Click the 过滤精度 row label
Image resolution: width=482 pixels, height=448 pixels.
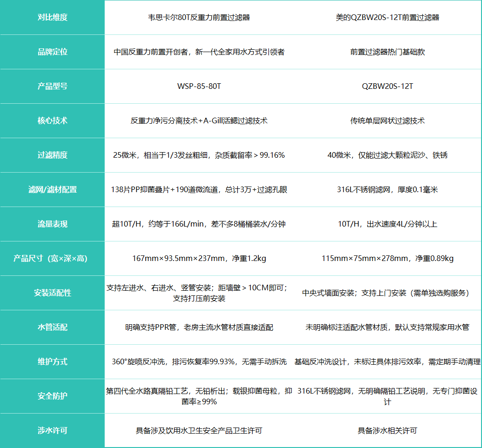pos(52,155)
